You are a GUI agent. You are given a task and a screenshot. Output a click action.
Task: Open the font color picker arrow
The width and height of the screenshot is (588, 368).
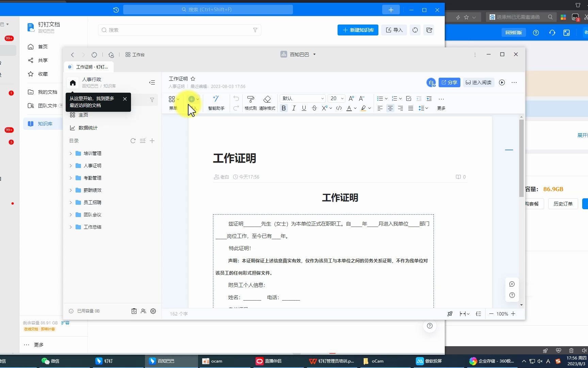point(355,108)
